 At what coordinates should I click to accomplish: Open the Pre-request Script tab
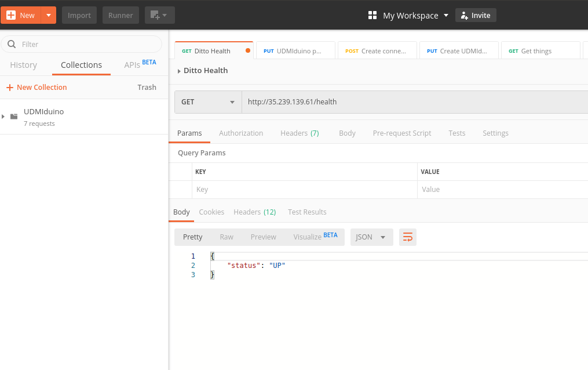(402, 133)
